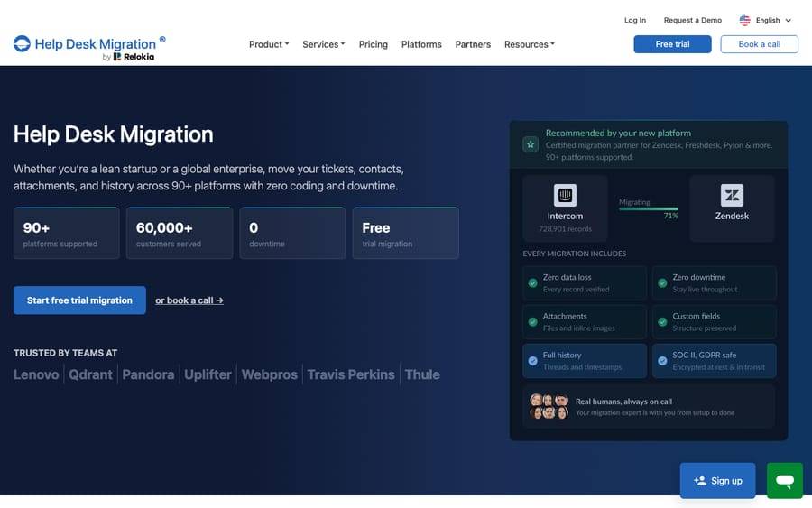Click the Book a call header button
The width and height of the screenshot is (812, 508).
coord(759,44)
